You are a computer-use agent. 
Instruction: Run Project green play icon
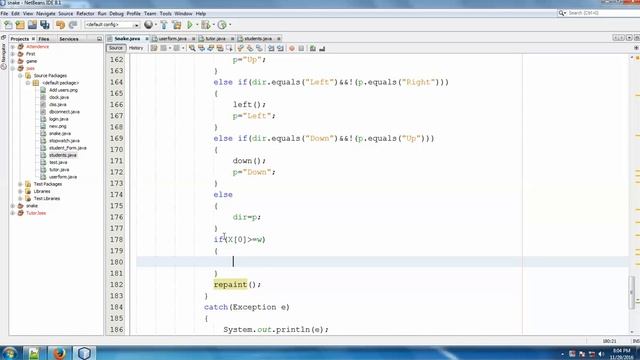click(x=190, y=25)
